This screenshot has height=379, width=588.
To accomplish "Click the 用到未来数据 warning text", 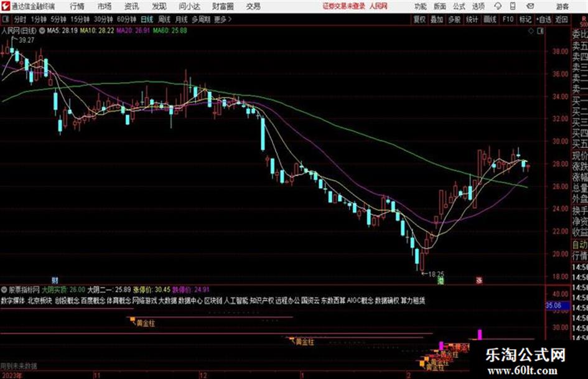I will tap(19, 366).
